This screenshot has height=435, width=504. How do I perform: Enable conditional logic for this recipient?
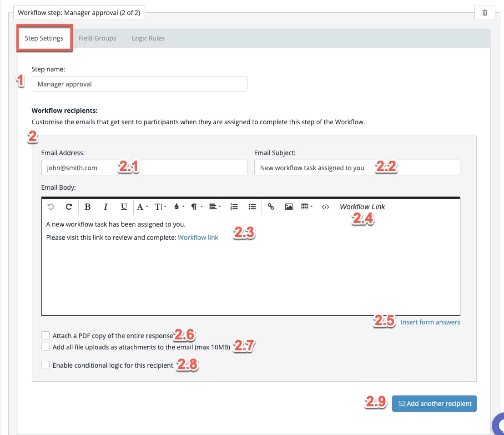45,365
